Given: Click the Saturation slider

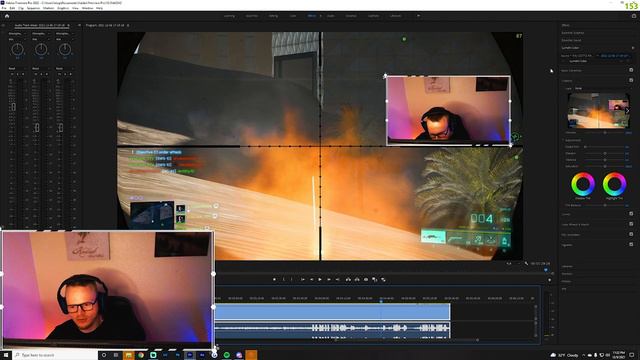Looking at the screenshot, I should [x=605, y=166].
